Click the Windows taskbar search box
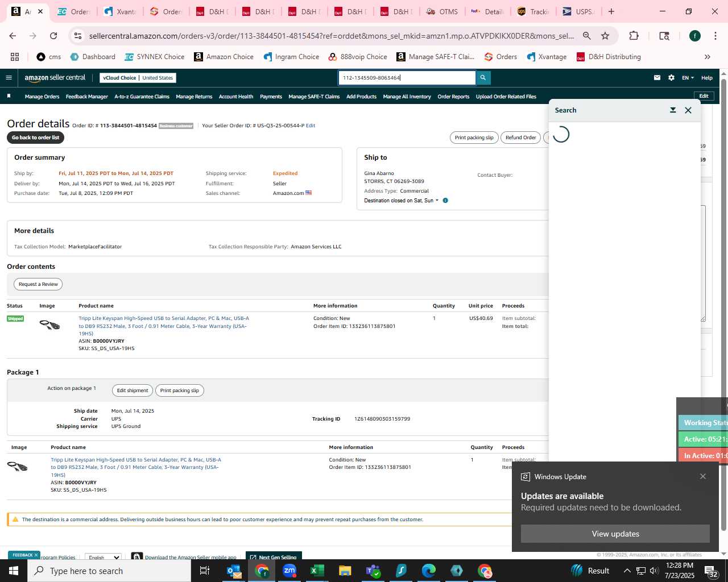Image resolution: width=728 pixels, height=582 pixels. (109, 571)
